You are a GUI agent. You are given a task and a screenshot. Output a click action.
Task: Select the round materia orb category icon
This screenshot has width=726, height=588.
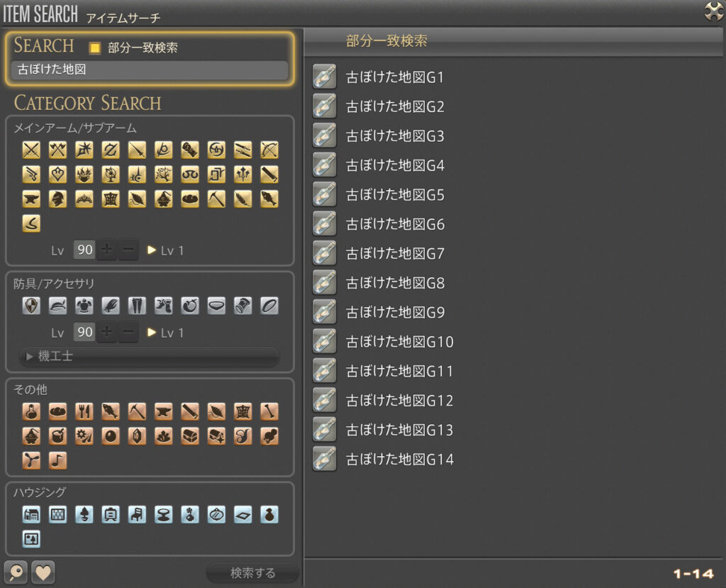[110, 436]
